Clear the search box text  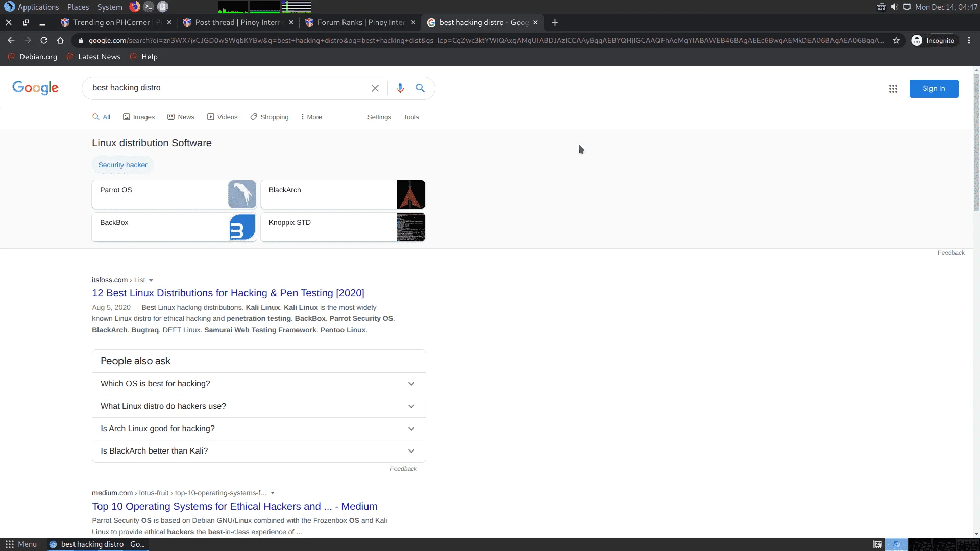click(375, 88)
